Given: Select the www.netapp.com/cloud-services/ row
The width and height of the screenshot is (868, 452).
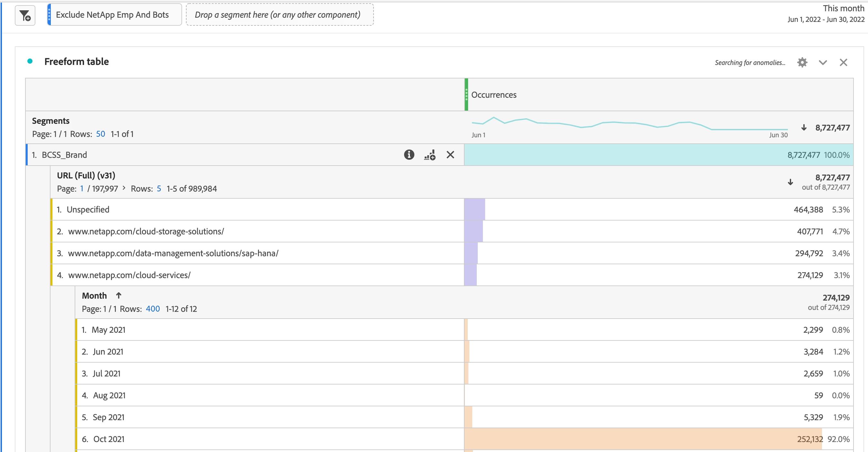Looking at the screenshot, I should (x=129, y=275).
